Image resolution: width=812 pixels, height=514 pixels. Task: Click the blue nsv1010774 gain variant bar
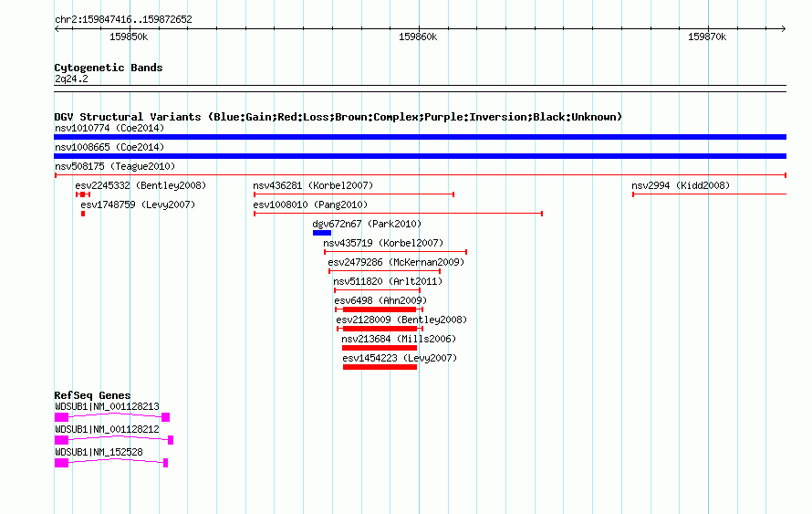(420, 137)
